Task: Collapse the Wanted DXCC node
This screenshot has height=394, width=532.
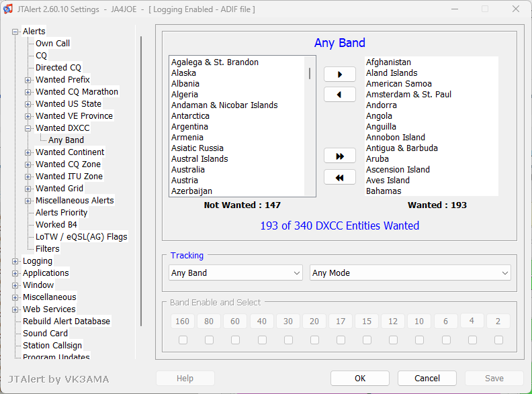Action: [28, 128]
